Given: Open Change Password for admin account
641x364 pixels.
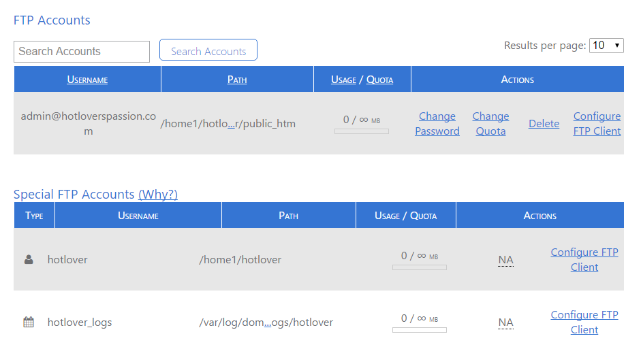Looking at the screenshot, I should coord(437,124).
